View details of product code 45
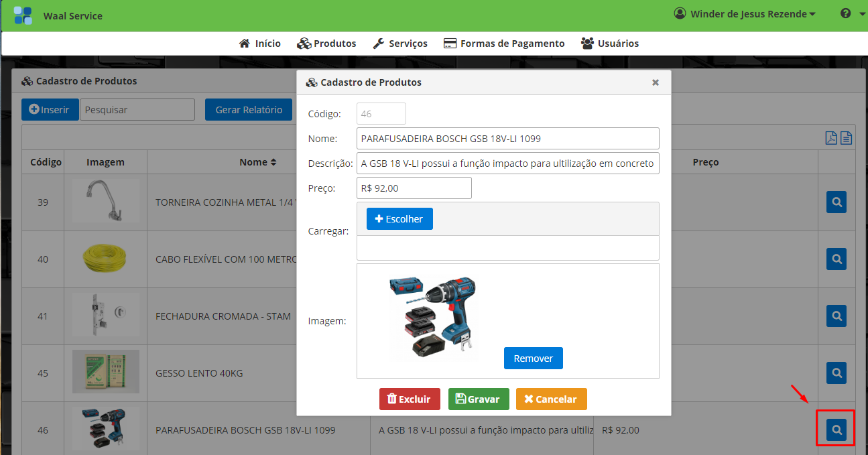The image size is (868, 455). pos(836,373)
